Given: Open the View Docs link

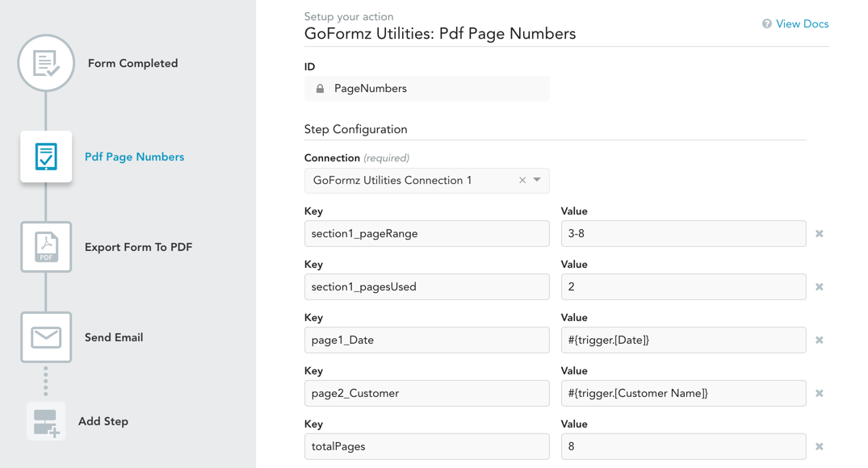Looking at the screenshot, I should click(802, 24).
